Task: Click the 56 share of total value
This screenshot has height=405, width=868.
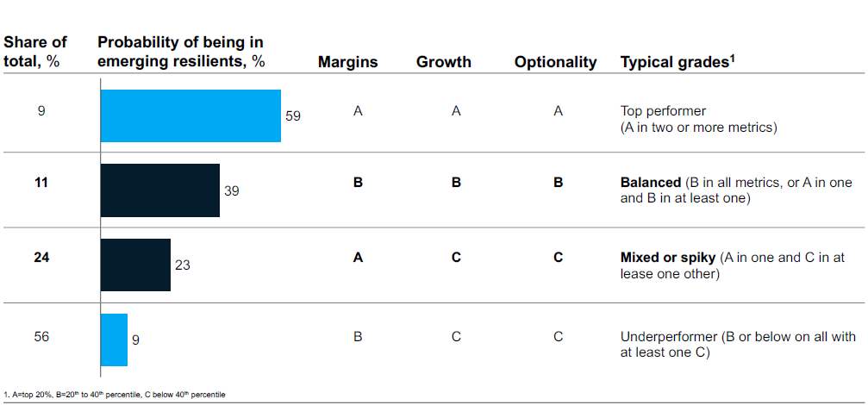Action: (41, 337)
